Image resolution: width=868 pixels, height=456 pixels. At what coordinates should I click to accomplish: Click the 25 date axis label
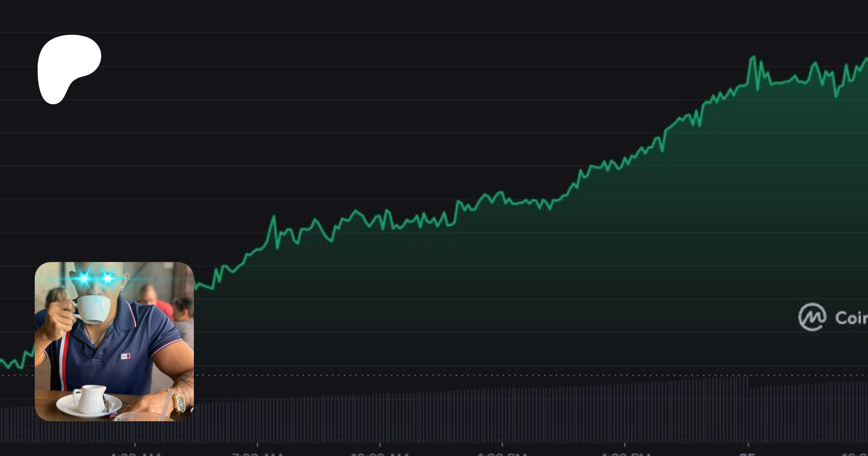(x=747, y=454)
